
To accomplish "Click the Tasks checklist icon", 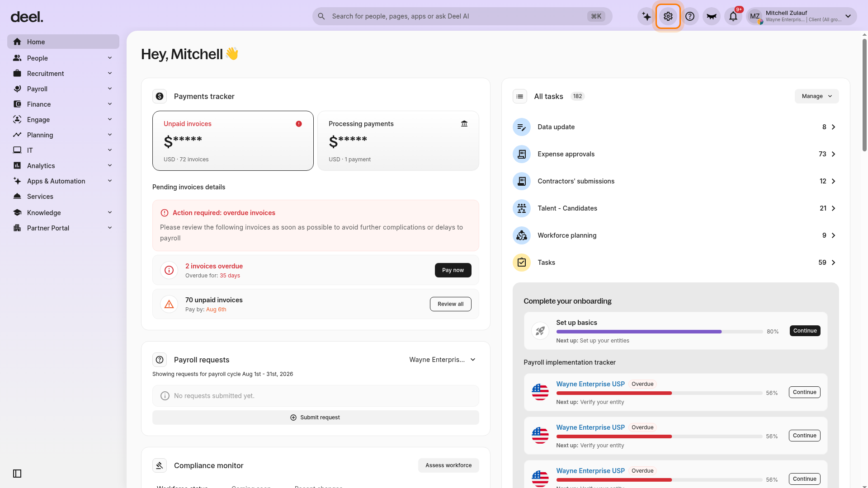I will 522,263.
